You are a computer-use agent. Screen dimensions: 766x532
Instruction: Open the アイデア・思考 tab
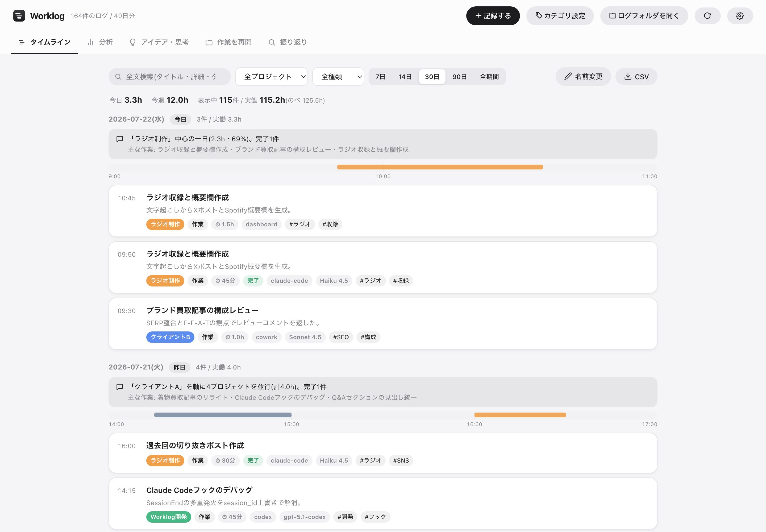point(159,42)
